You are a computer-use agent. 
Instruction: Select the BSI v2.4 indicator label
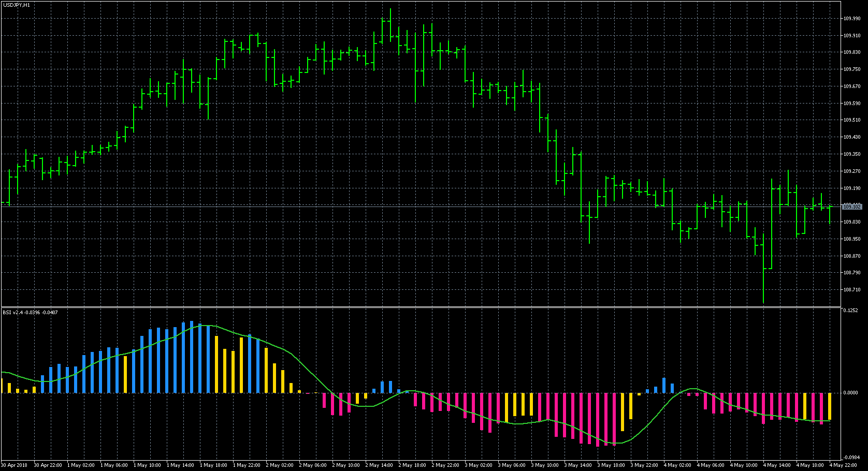tap(30, 312)
